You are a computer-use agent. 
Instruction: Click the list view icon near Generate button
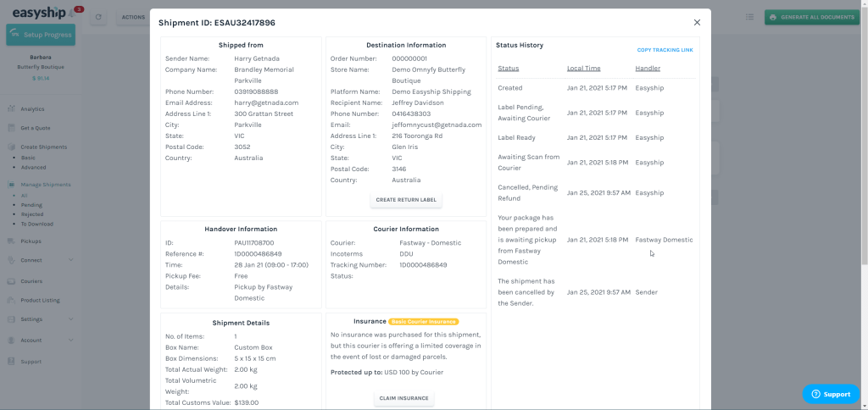(x=749, y=17)
